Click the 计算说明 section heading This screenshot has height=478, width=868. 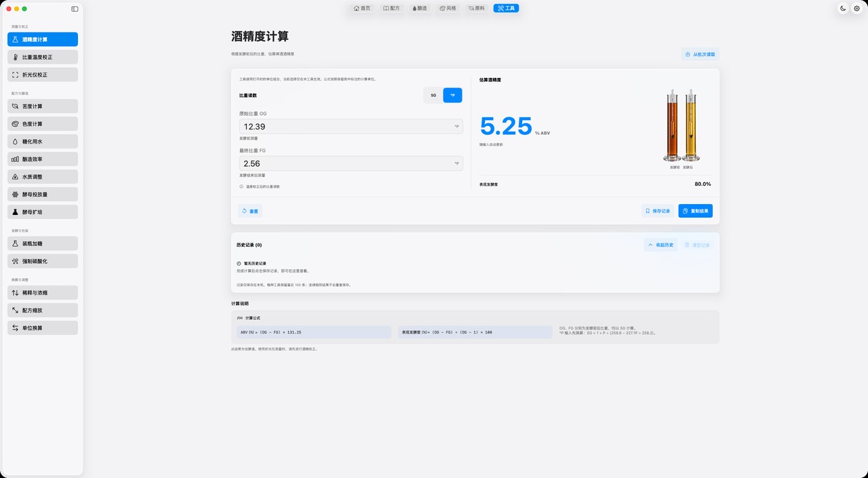(x=240, y=304)
